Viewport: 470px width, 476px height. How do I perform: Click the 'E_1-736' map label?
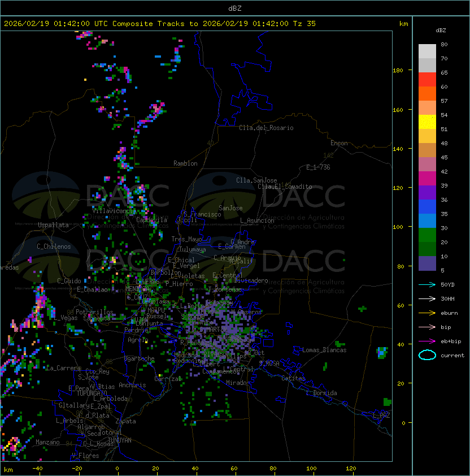click(x=318, y=167)
